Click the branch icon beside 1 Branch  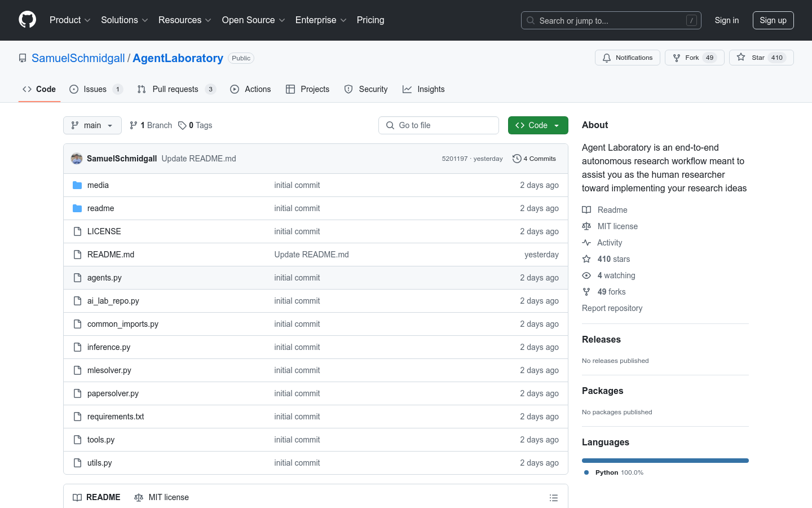pyautogui.click(x=134, y=125)
